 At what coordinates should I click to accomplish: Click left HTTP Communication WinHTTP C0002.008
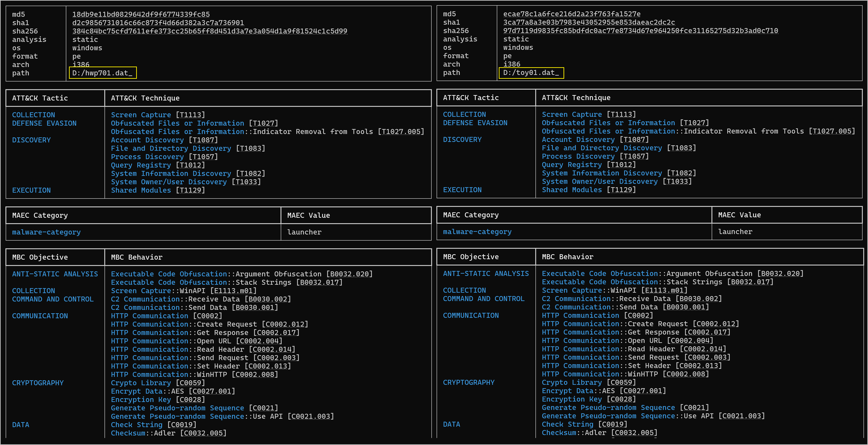(x=194, y=375)
